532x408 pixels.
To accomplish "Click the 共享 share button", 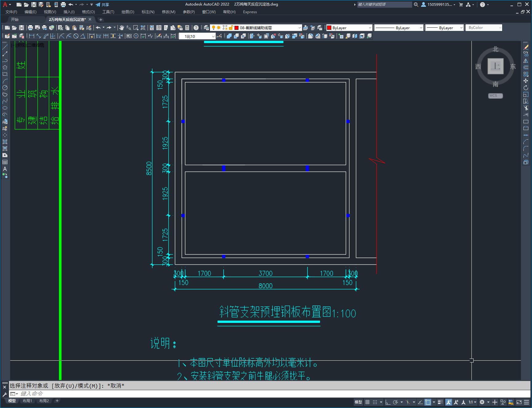I will tap(102, 5).
